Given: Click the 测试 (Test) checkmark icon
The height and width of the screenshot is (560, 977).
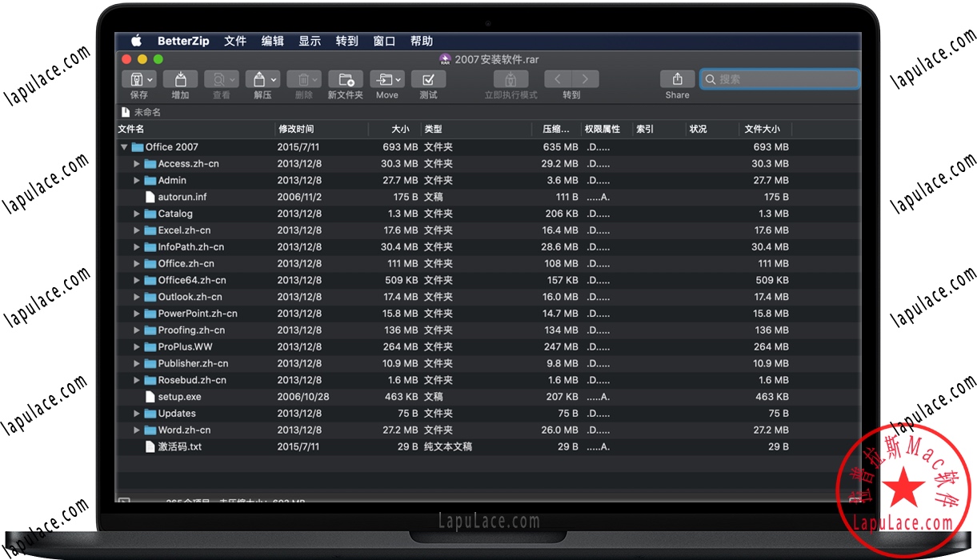Looking at the screenshot, I should 428,79.
